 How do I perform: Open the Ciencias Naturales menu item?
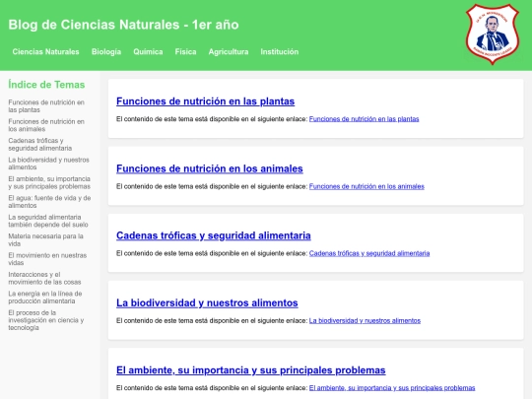(45, 51)
